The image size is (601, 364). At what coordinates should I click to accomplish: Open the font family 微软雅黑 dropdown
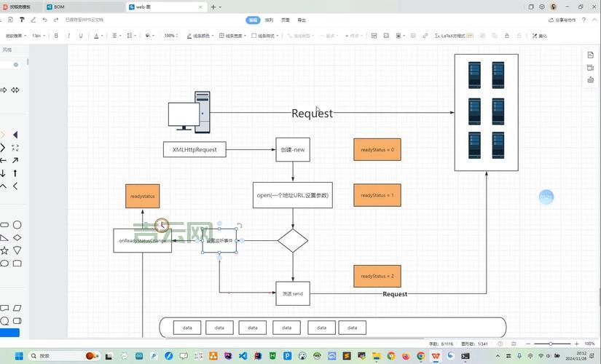(x=15, y=35)
